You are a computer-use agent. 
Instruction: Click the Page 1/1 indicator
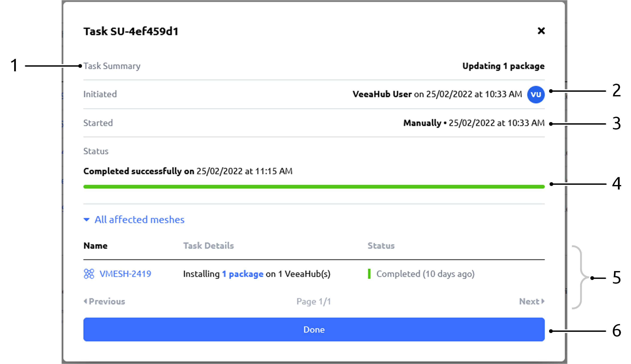click(x=314, y=301)
